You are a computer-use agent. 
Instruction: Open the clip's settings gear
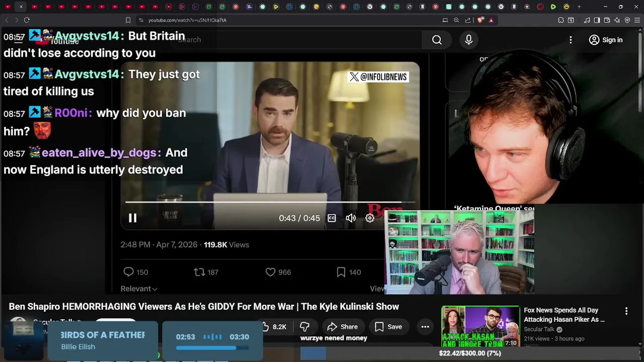[x=370, y=218]
